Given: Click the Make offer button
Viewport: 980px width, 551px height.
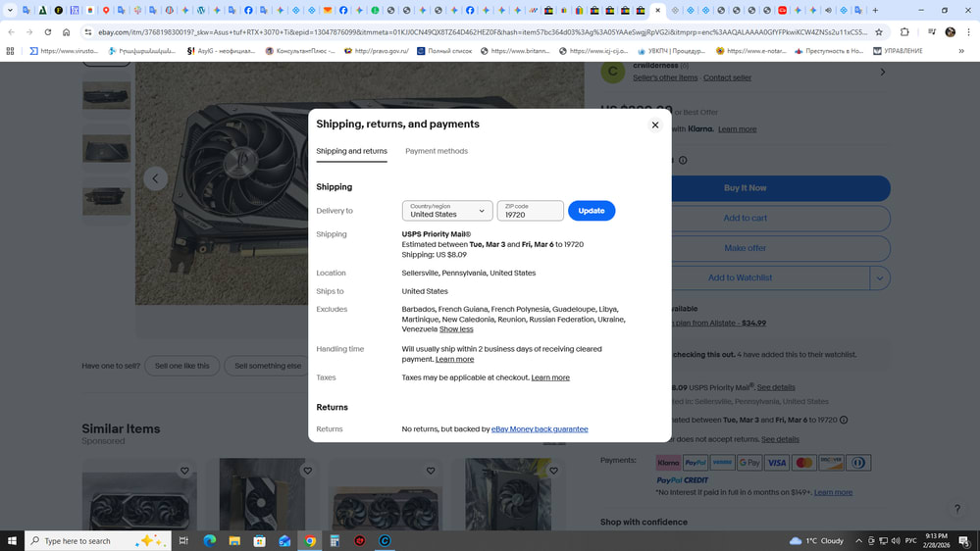Looking at the screenshot, I should pos(781,248).
